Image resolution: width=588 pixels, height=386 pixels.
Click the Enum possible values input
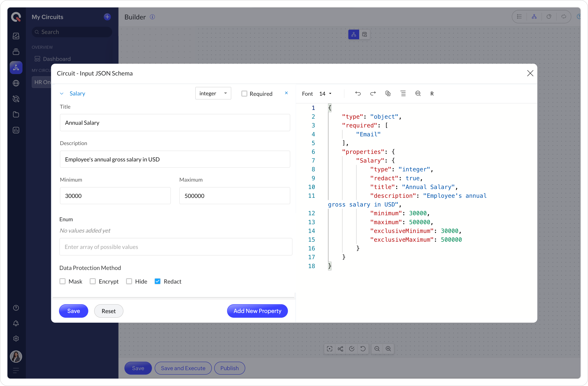176,247
